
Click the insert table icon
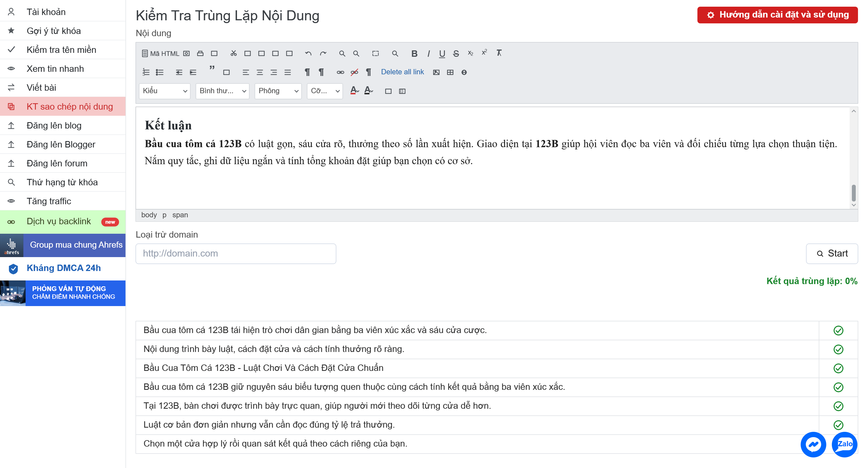[x=450, y=72]
